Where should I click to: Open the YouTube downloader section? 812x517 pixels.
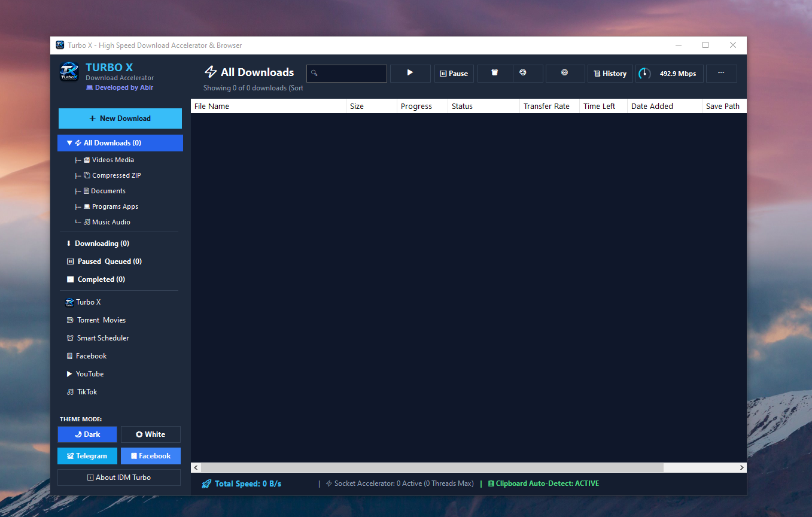click(85, 374)
